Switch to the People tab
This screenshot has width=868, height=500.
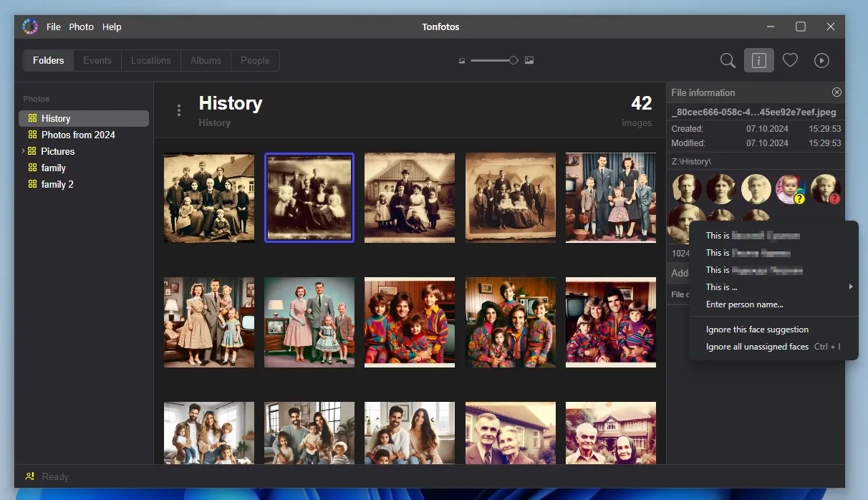pyautogui.click(x=255, y=61)
